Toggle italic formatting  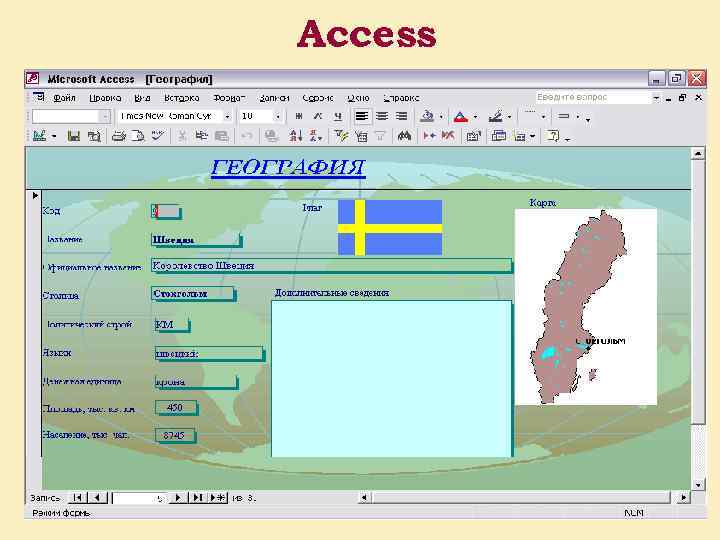click(318, 116)
